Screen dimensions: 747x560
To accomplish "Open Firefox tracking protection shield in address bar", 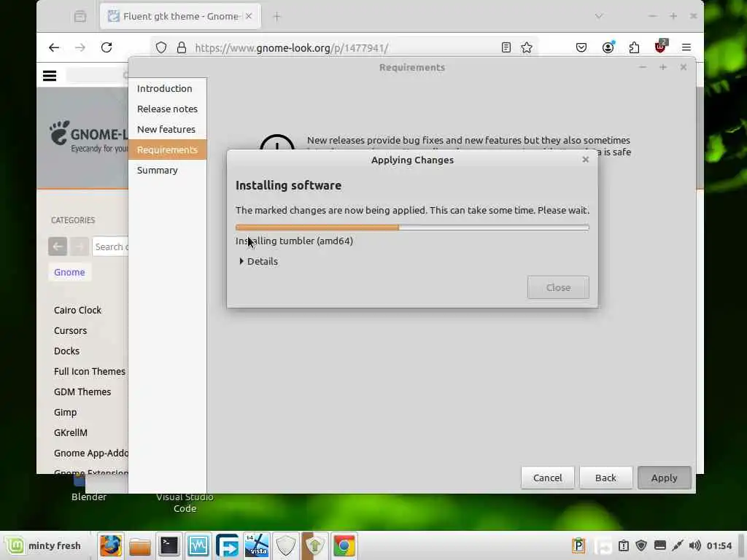I will (161, 47).
